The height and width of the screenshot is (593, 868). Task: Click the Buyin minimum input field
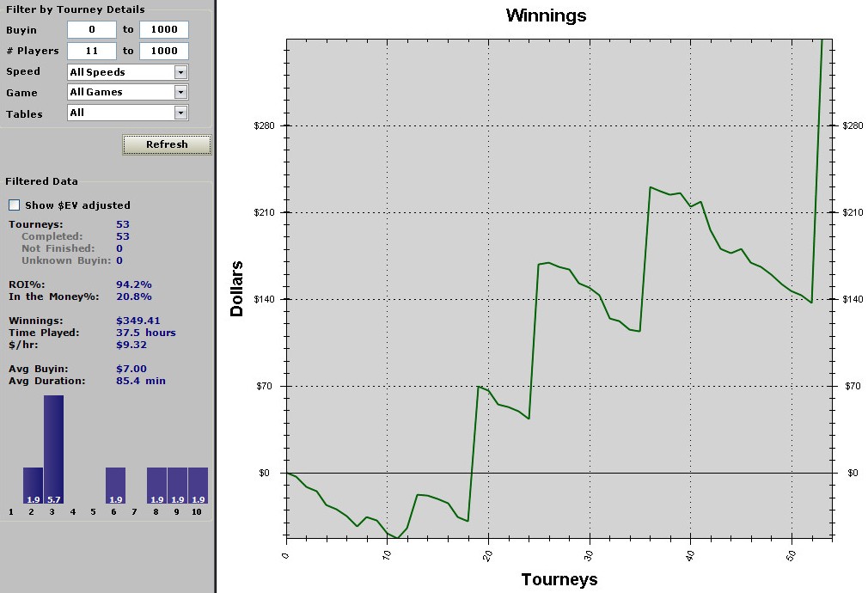(91, 30)
